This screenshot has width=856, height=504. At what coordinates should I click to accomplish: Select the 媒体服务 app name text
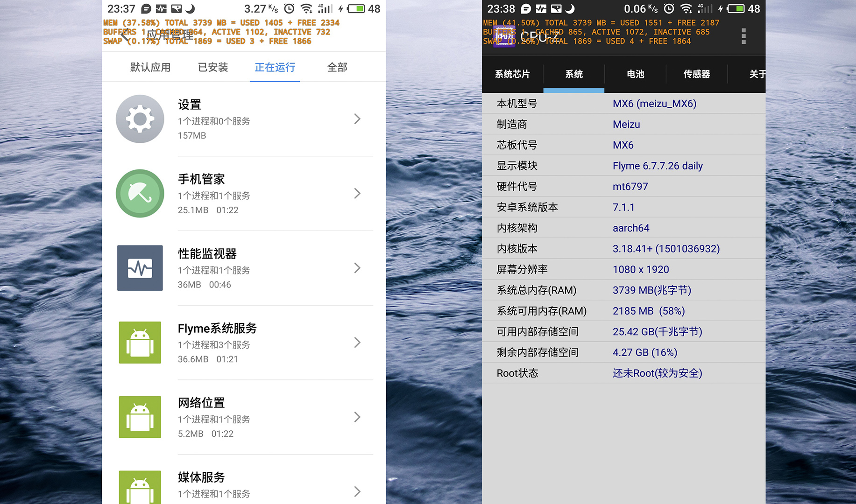tap(201, 477)
